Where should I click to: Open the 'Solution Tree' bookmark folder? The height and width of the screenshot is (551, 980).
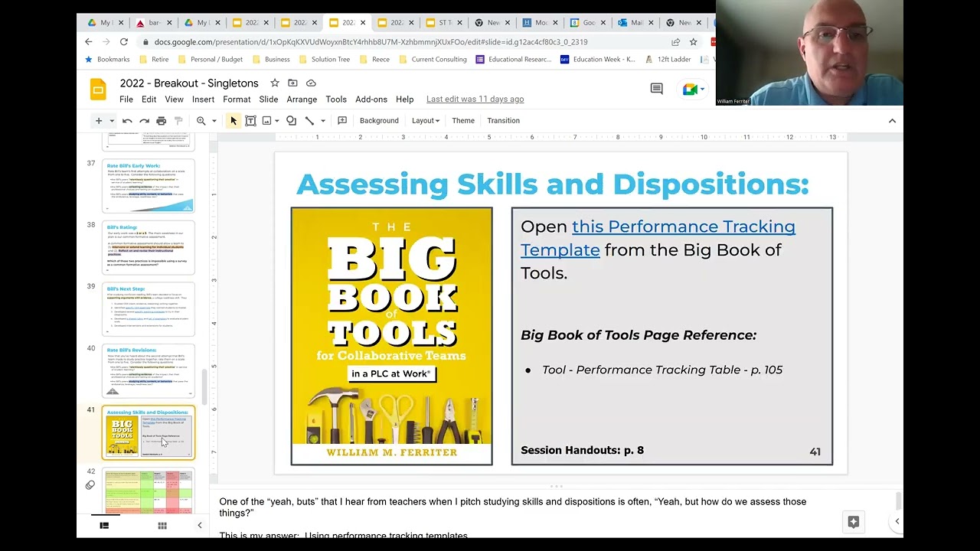(x=324, y=59)
